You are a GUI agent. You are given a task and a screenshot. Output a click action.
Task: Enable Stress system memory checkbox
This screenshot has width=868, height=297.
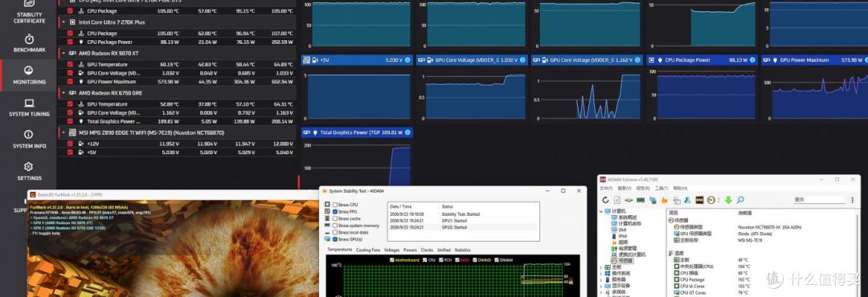(x=335, y=225)
